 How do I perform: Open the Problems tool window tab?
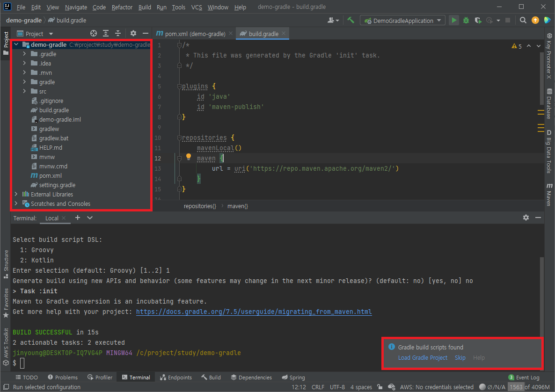(x=63, y=377)
